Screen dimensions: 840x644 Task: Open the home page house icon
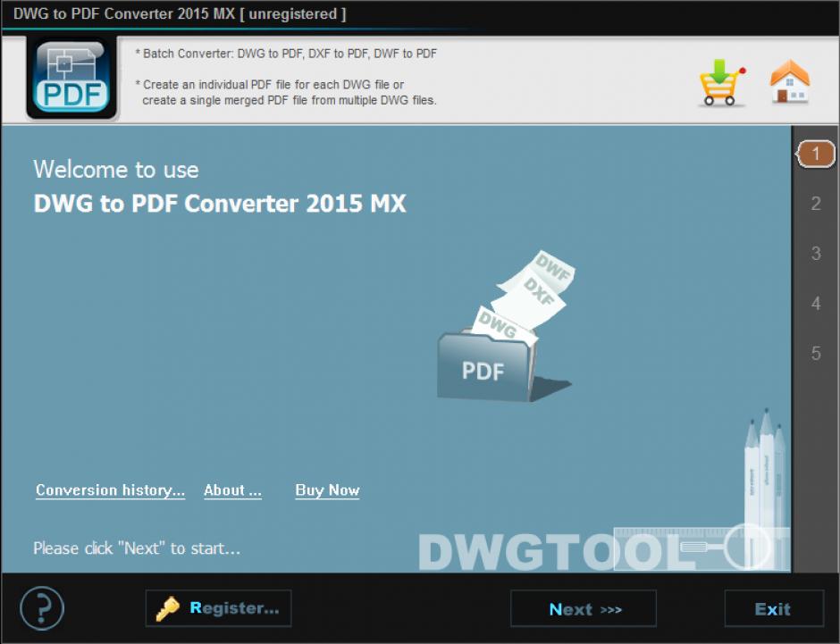point(789,83)
